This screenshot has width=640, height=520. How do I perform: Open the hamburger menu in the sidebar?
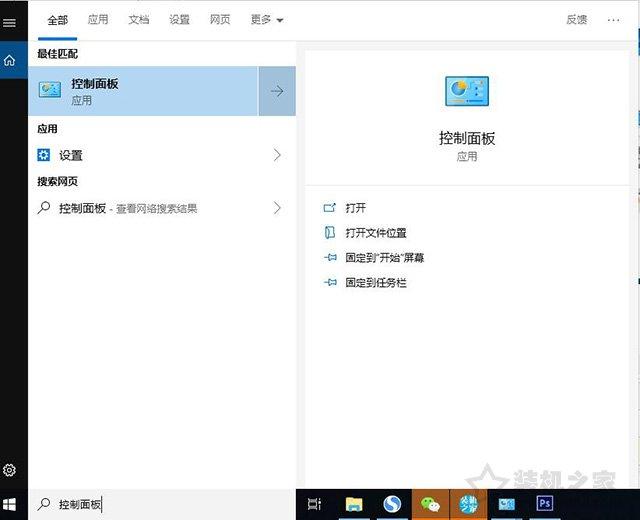(10, 22)
